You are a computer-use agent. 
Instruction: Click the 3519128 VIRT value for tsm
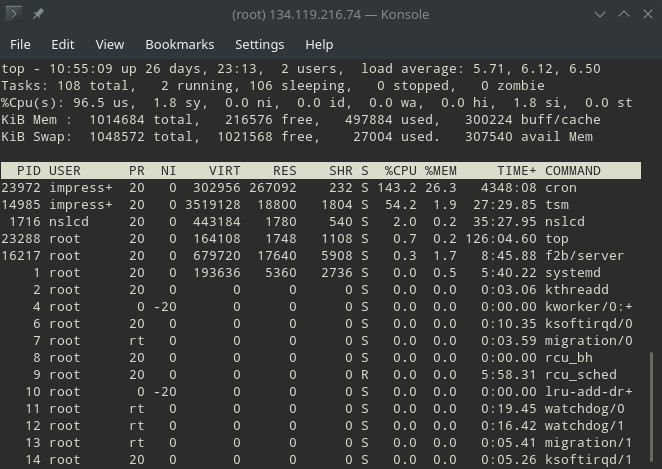212,205
